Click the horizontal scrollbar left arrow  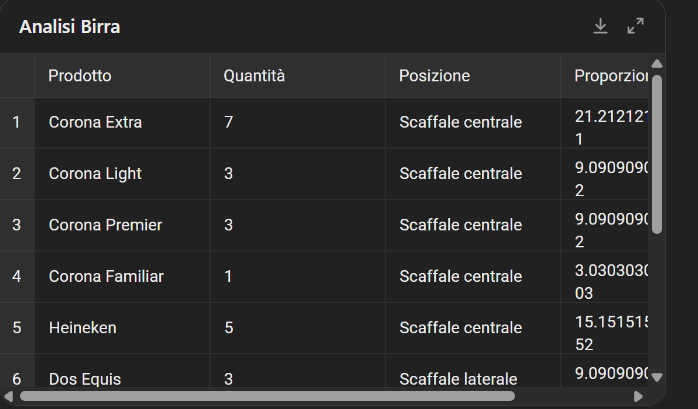[9, 396]
